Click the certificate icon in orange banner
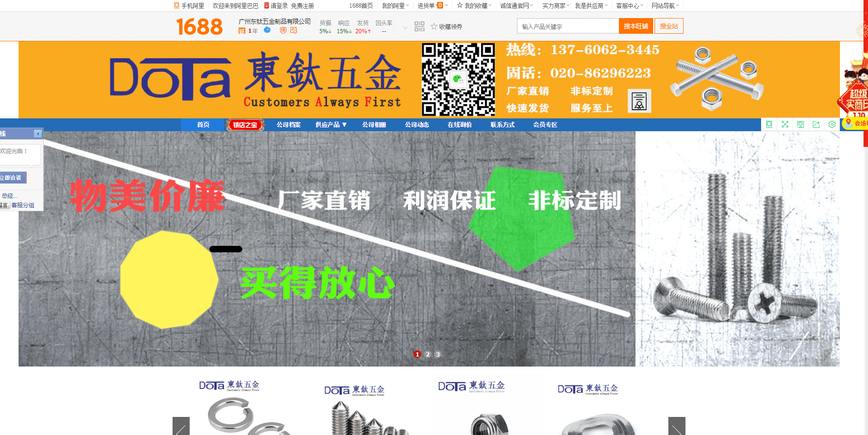The image size is (868, 435). click(x=639, y=101)
